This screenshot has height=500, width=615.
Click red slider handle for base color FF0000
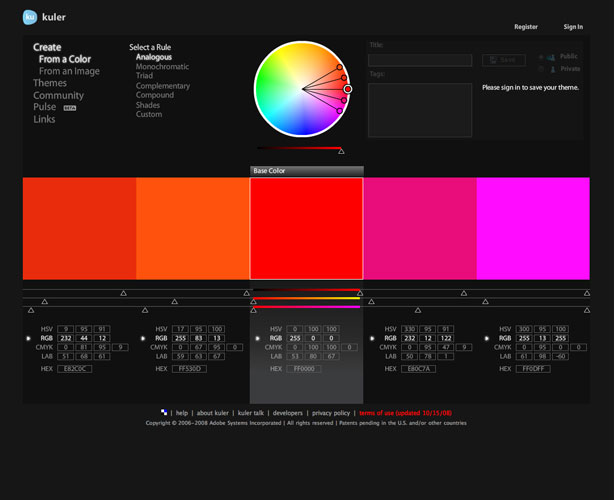pyautogui.click(x=360, y=293)
